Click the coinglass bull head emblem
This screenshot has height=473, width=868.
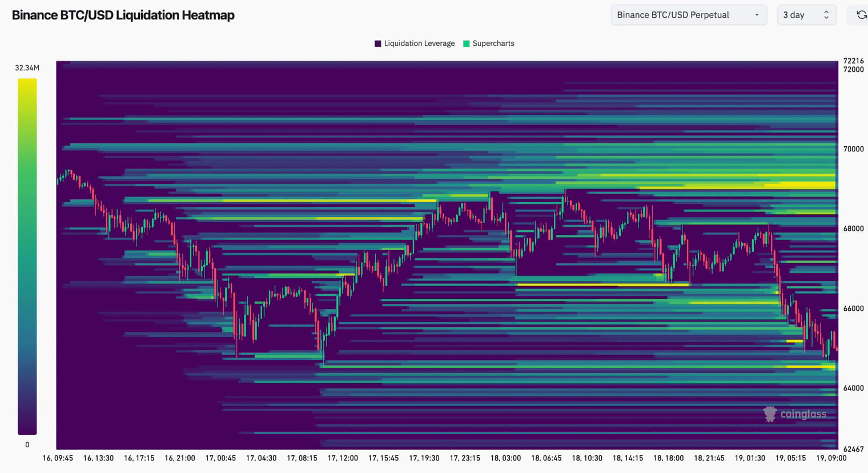(770, 414)
